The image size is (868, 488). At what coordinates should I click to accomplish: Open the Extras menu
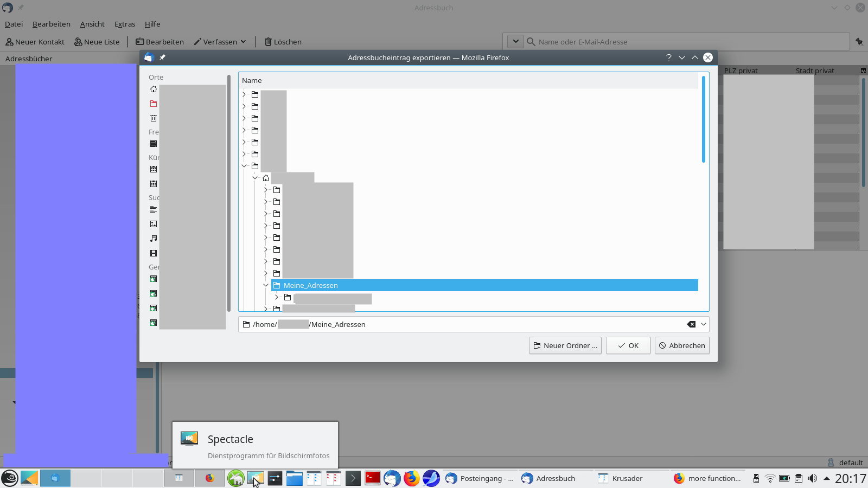point(125,24)
